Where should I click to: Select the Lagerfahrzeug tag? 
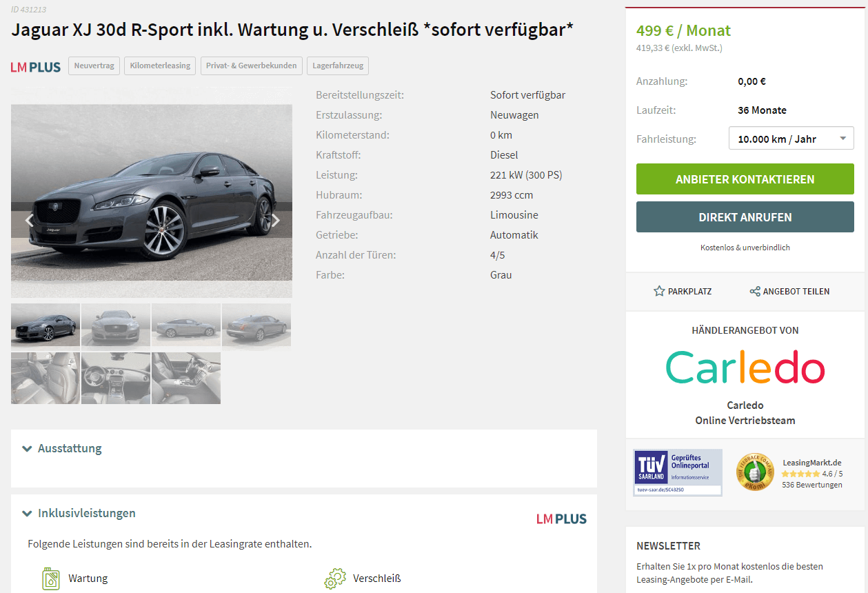point(338,66)
